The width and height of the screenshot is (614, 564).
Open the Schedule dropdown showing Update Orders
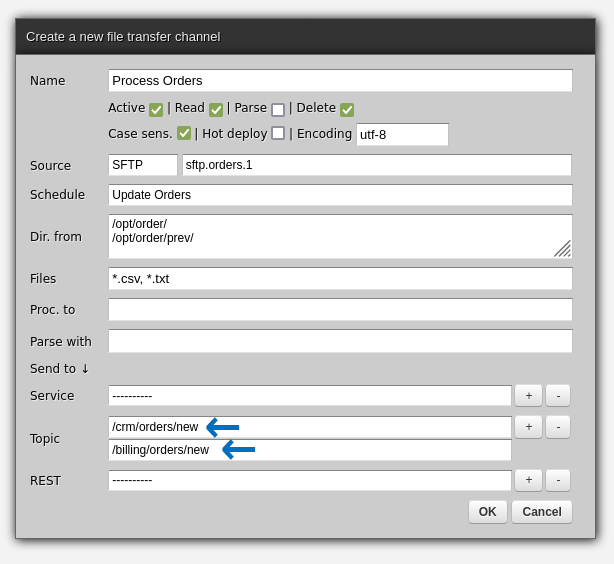[340, 195]
